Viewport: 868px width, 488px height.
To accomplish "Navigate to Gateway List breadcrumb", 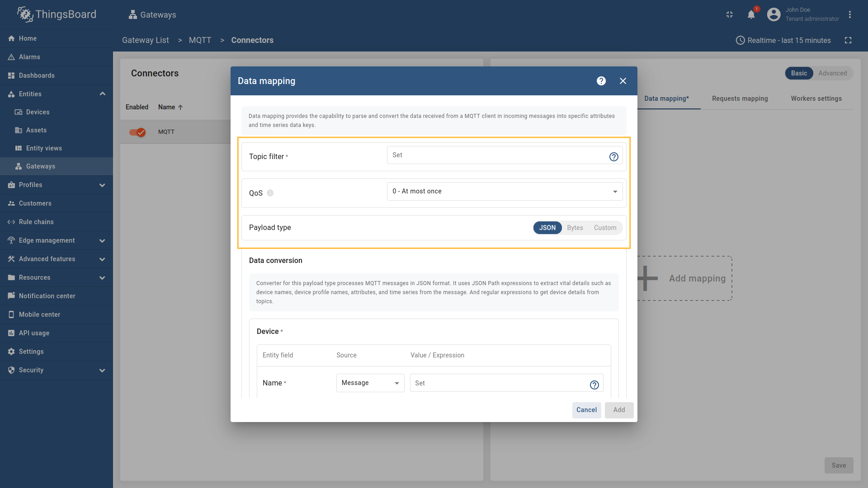I will point(145,40).
